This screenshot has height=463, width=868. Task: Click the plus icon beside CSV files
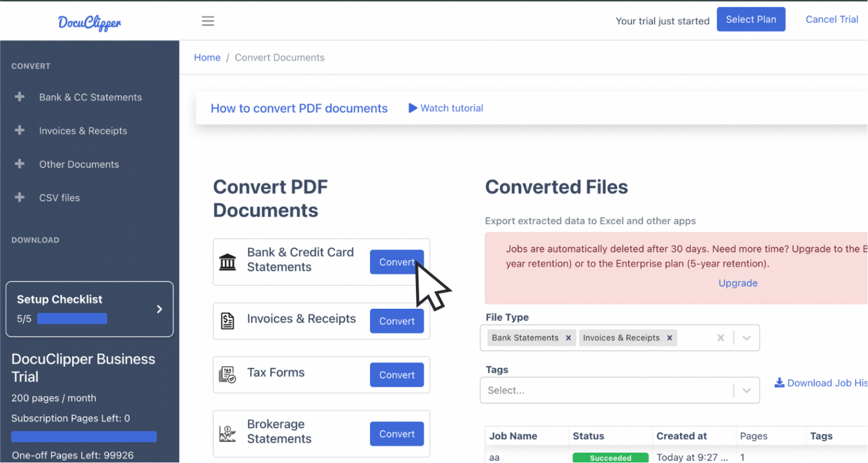coord(20,198)
